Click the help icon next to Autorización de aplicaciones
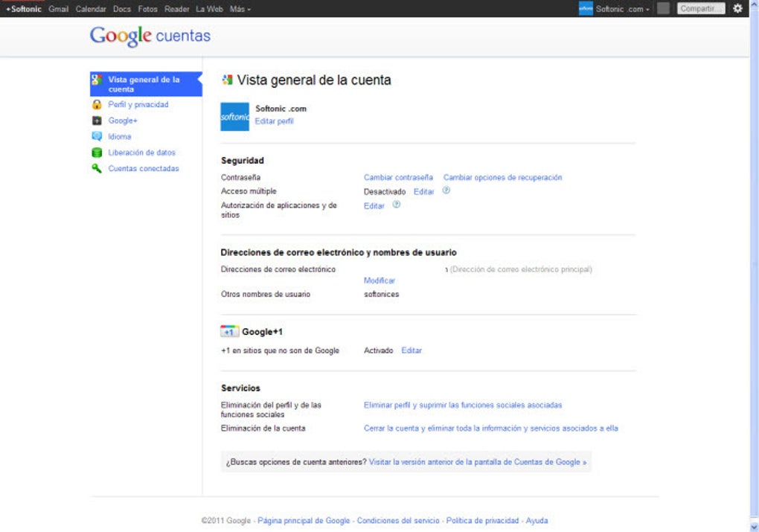Screen dimensions: 759x532 coord(396,205)
